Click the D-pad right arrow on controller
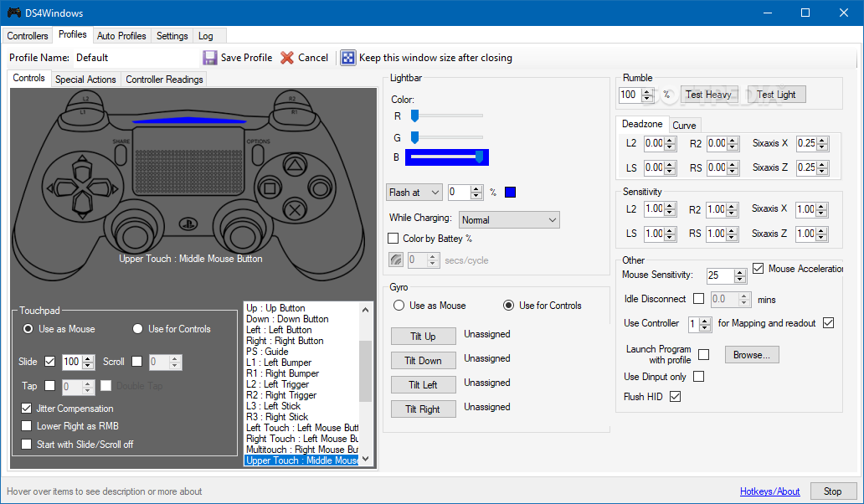 (104, 188)
